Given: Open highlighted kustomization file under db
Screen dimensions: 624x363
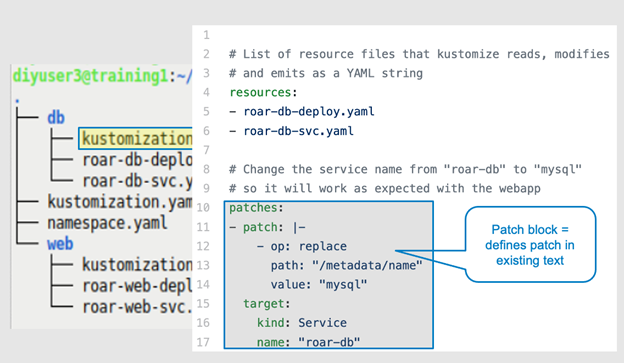Looking at the screenshot, I should click(137, 139).
